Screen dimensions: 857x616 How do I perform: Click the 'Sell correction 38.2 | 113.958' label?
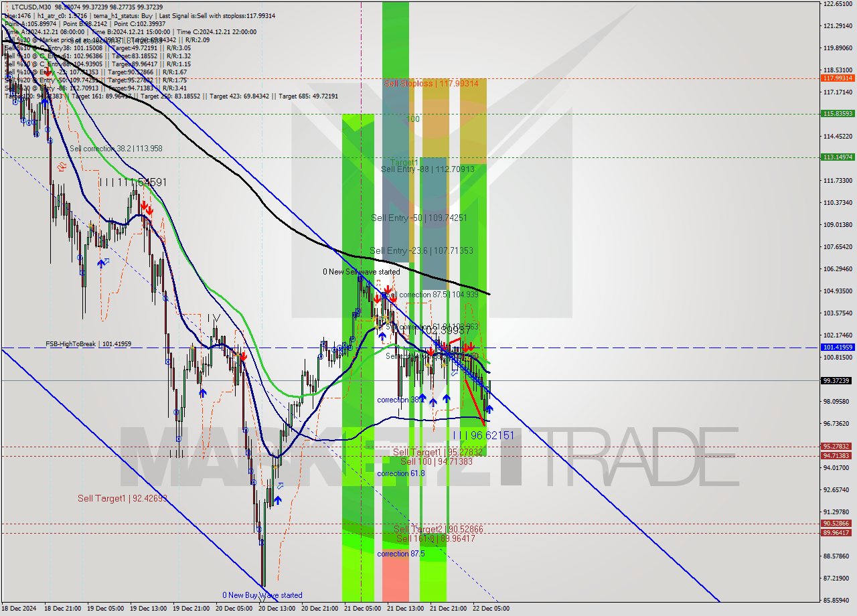pos(116,149)
